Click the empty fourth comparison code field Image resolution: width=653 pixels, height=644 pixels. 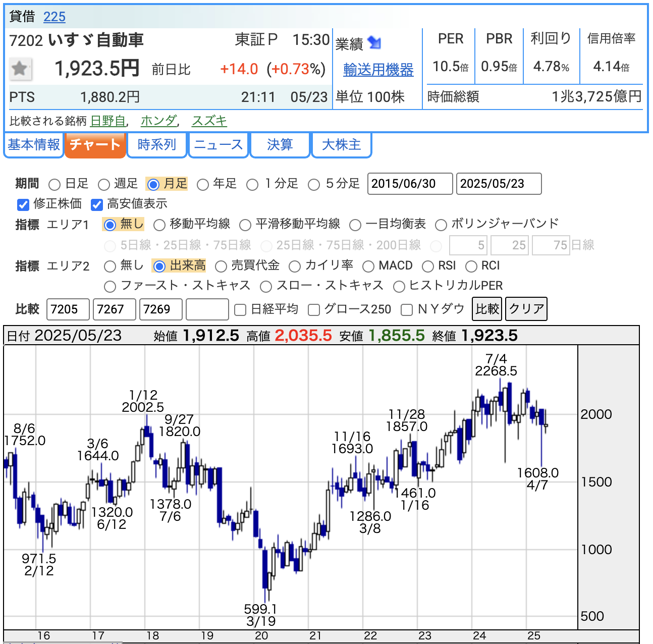tap(207, 309)
